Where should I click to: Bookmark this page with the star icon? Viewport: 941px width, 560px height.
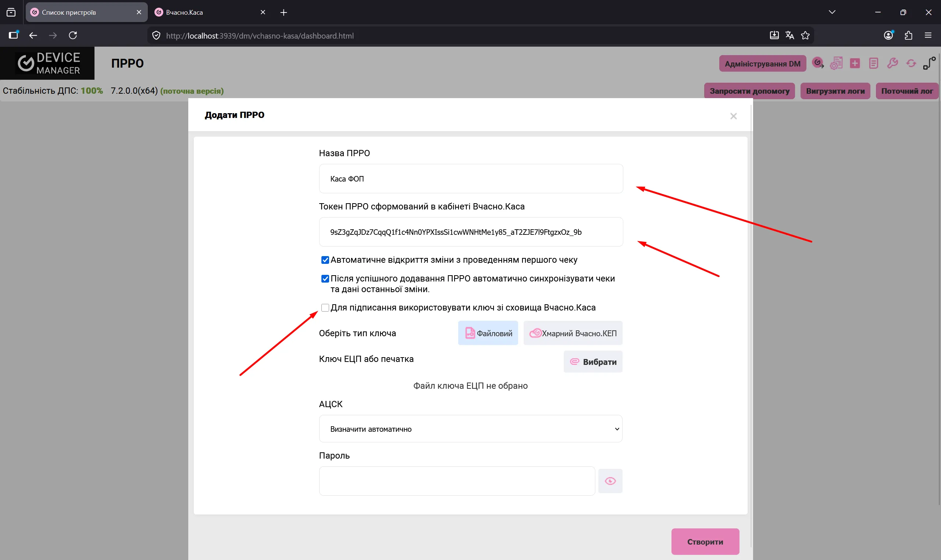[805, 36]
